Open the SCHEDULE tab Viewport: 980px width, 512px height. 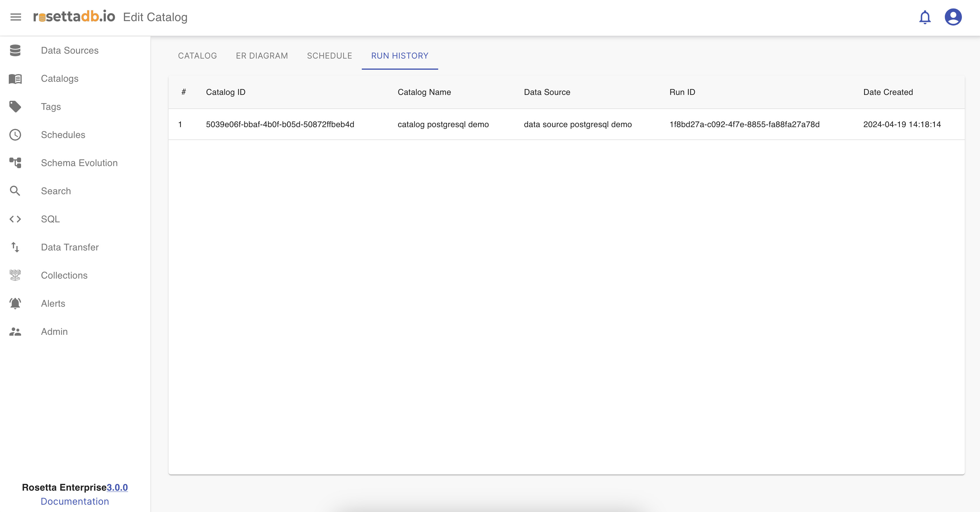click(x=330, y=56)
